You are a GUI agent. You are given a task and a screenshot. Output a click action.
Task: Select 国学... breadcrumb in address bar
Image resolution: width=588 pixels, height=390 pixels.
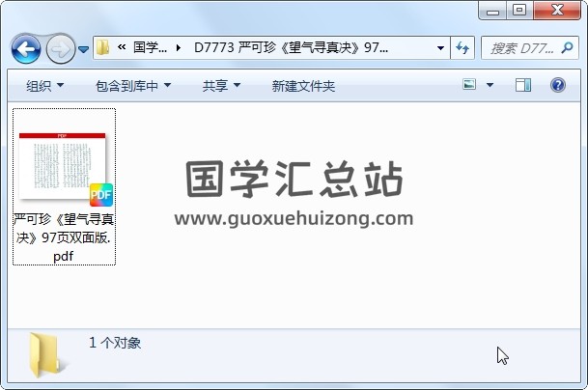(x=150, y=47)
